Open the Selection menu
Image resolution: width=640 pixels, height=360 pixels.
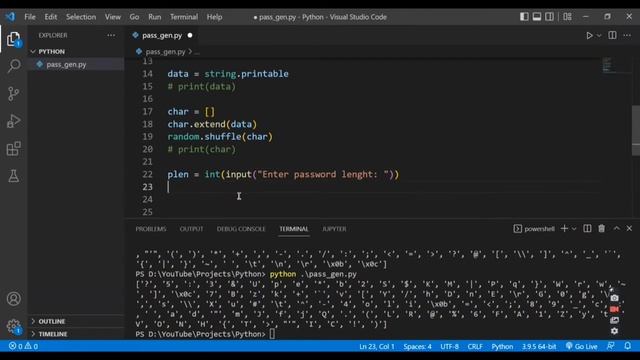[x=81, y=17]
